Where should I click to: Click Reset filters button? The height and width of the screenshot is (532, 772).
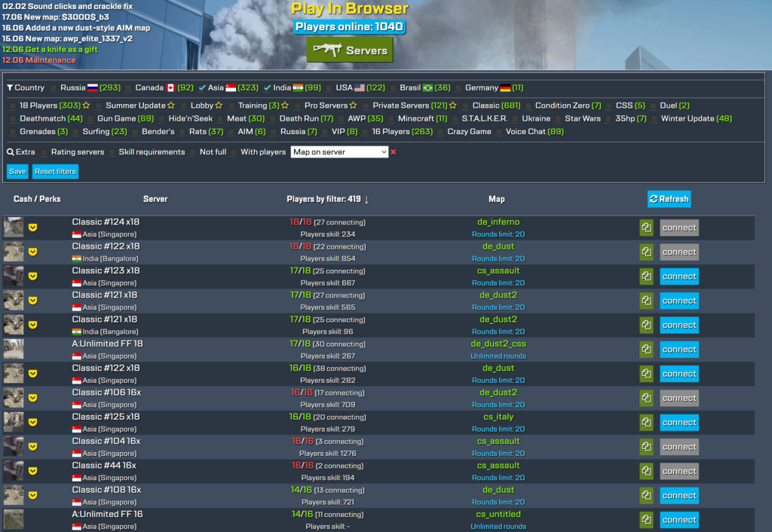[x=55, y=171]
